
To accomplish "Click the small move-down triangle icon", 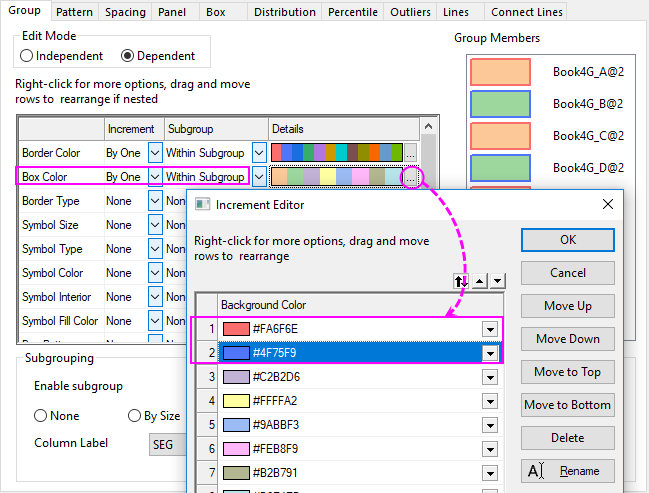I will (498, 282).
